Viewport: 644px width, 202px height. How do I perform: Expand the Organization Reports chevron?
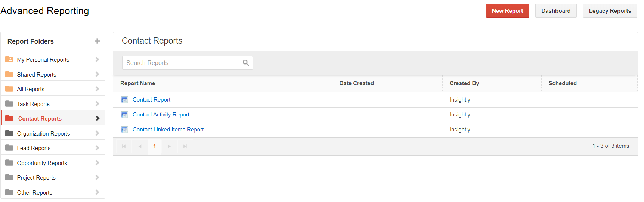pos(97,133)
